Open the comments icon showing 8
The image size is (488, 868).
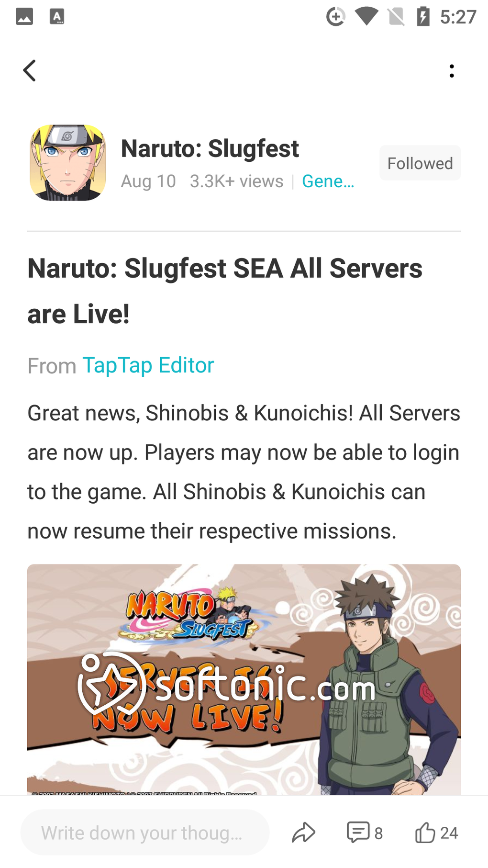point(364,833)
